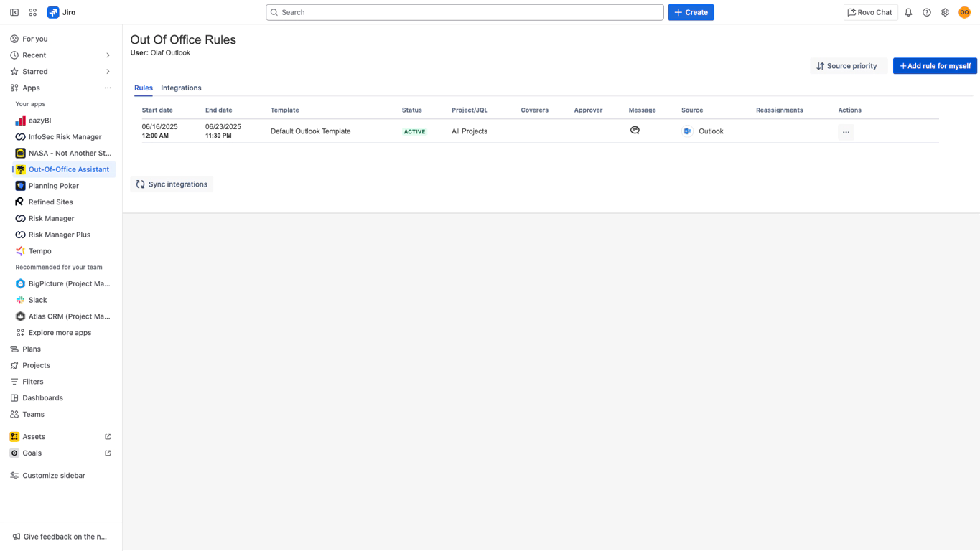The height and width of the screenshot is (551, 980).
Task: Open the eazyBI app
Action: (39, 121)
